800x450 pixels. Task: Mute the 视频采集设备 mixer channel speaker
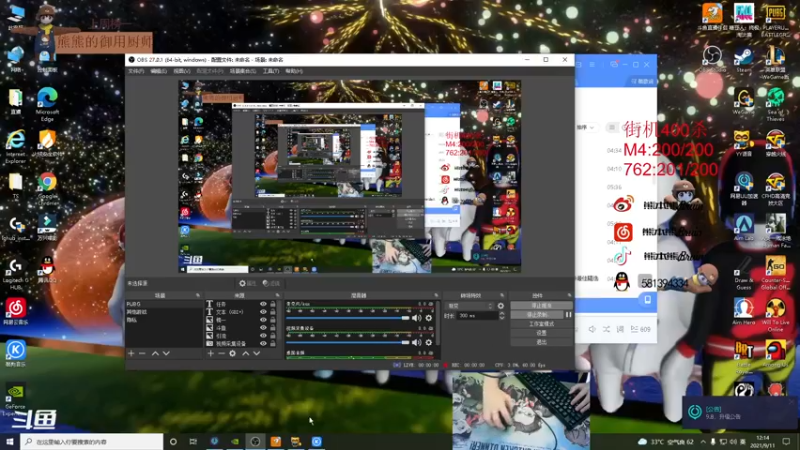pos(417,342)
